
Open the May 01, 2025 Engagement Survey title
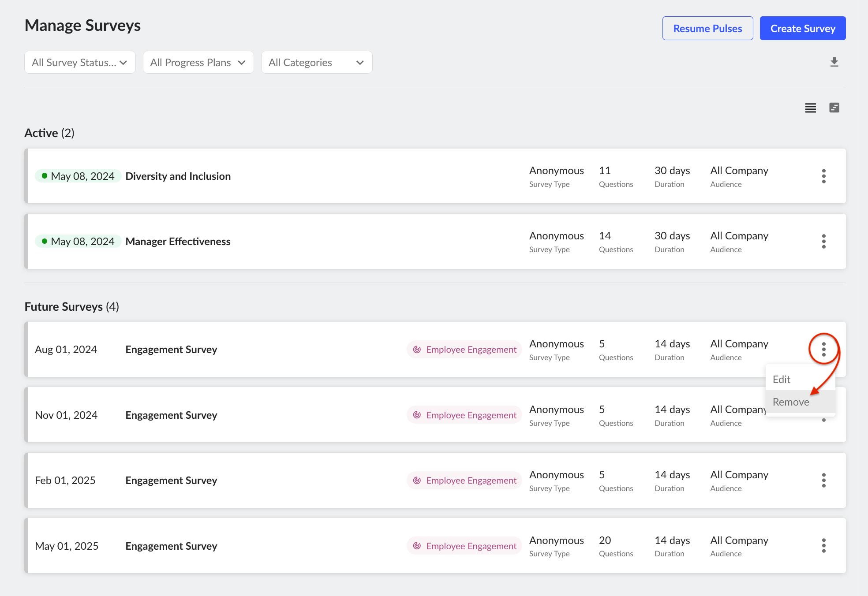[x=171, y=546]
